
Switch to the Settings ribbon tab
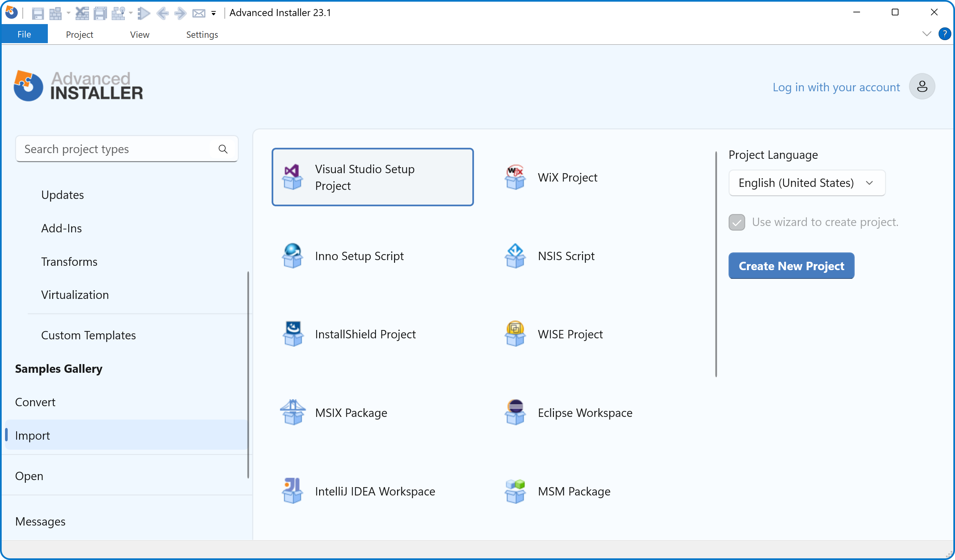coord(202,34)
